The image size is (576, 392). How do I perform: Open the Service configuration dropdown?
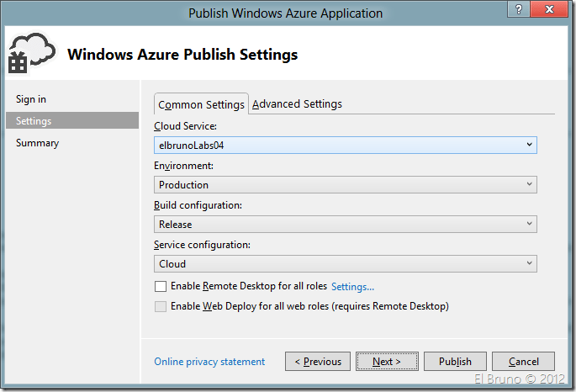(x=346, y=263)
